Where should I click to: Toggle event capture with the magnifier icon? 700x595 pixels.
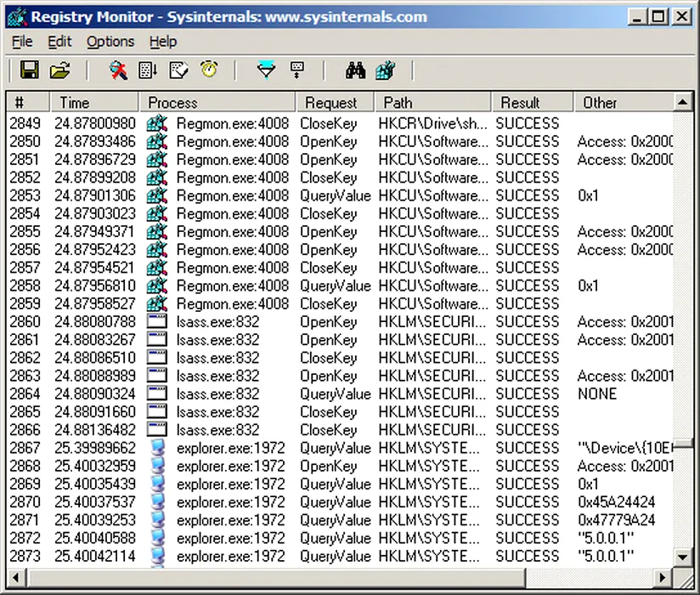click(x=118, y=71)
